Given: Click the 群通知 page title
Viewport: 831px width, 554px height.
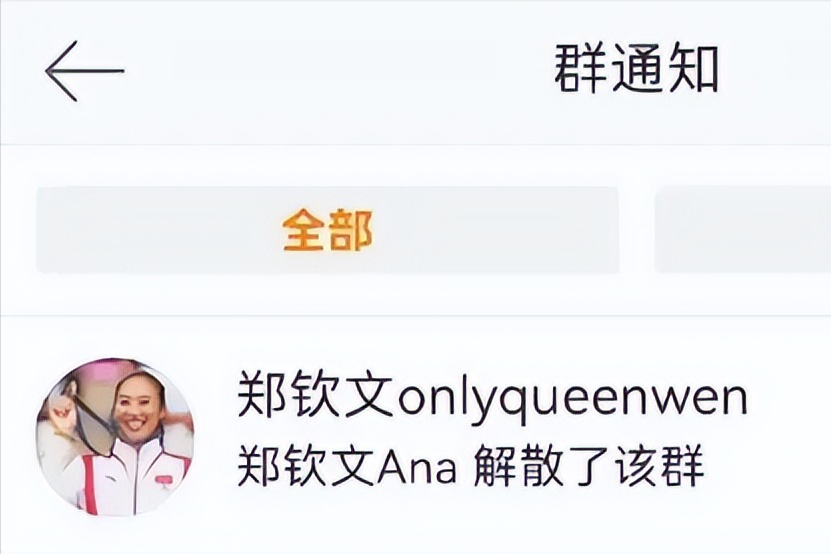Looking at the screenshot, I should coord(636,69).
